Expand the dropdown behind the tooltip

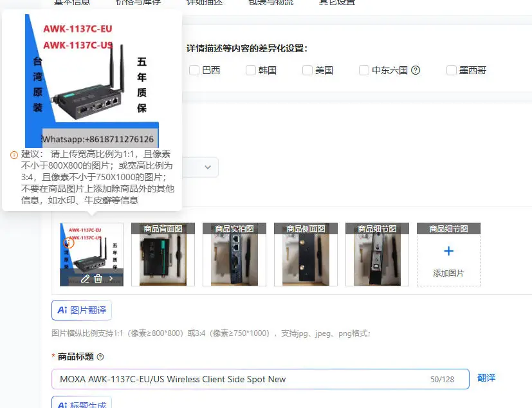tap(208, 167)
